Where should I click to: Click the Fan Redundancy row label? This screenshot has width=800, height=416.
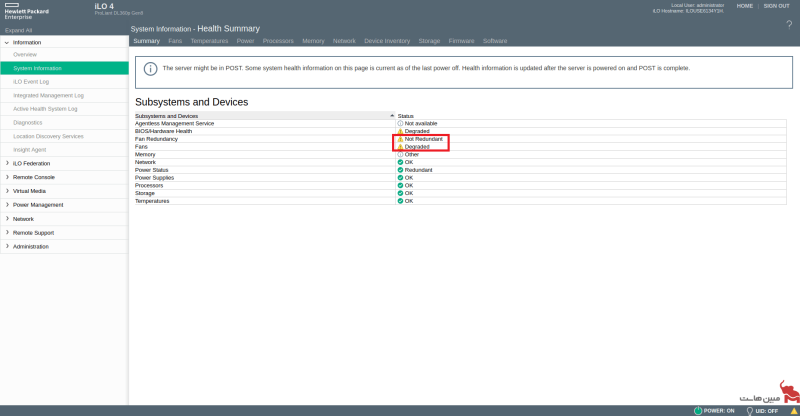point(156,139)
